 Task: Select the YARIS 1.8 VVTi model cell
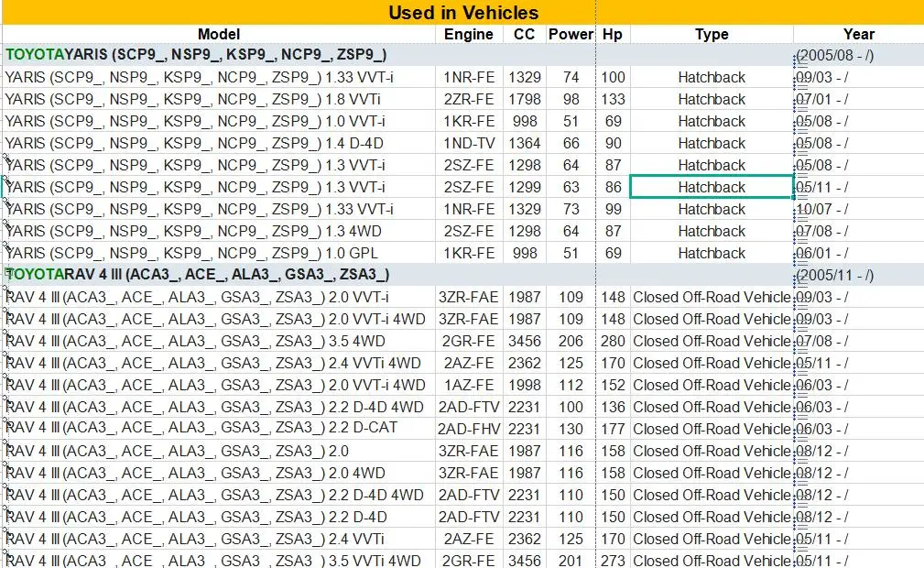(x=219, y=99)
